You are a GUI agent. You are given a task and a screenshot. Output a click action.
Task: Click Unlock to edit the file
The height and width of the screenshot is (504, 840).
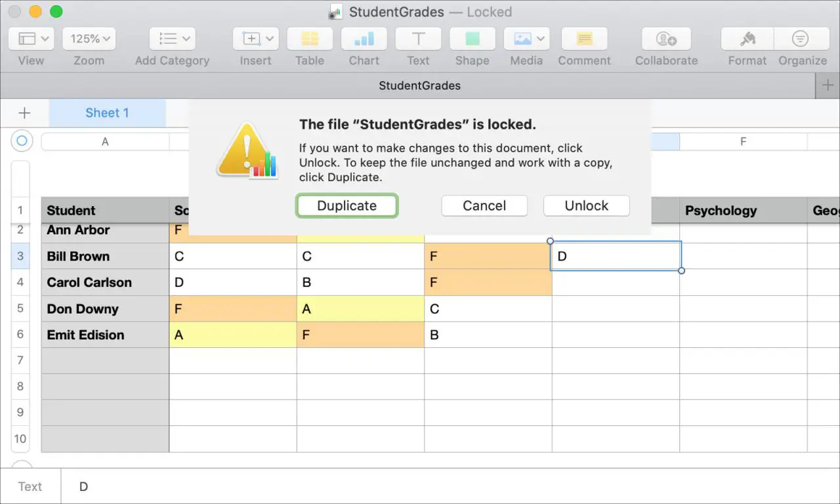click(586, 205)
